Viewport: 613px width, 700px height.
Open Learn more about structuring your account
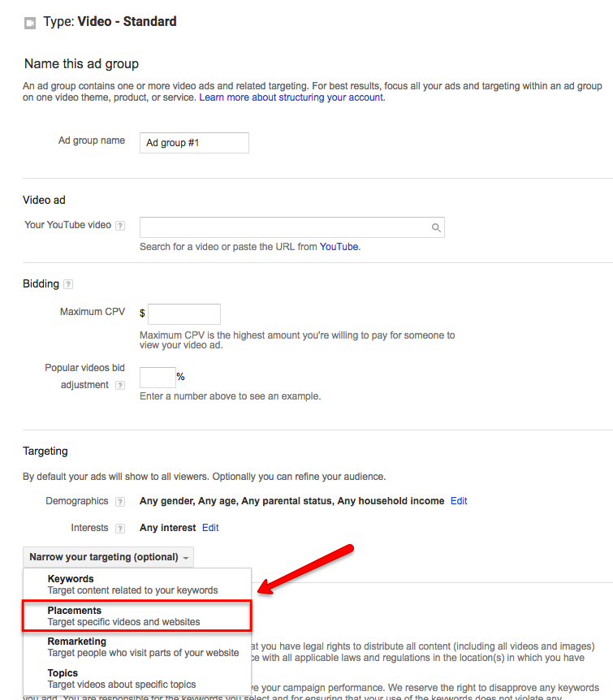click(291, 97)
